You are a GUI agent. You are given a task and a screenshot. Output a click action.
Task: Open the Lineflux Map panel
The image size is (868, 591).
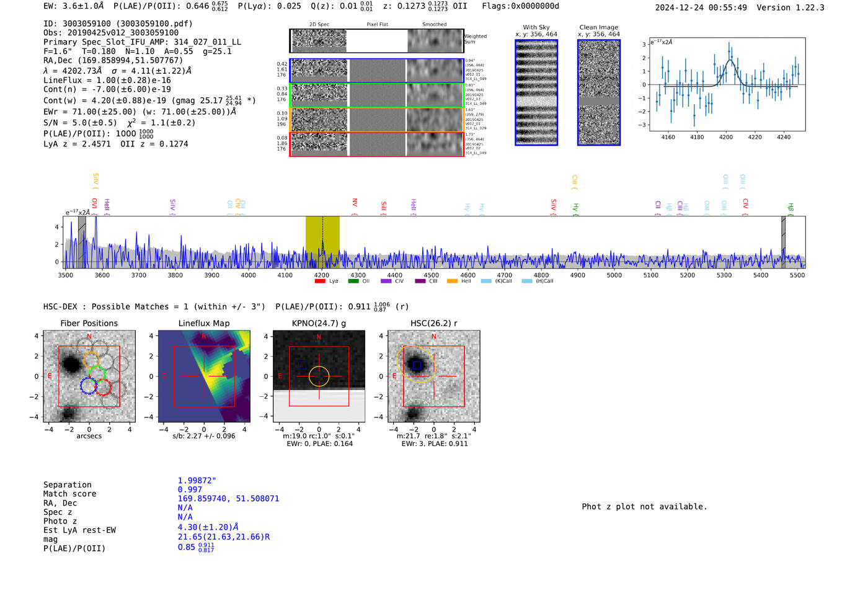coord(204,376)
